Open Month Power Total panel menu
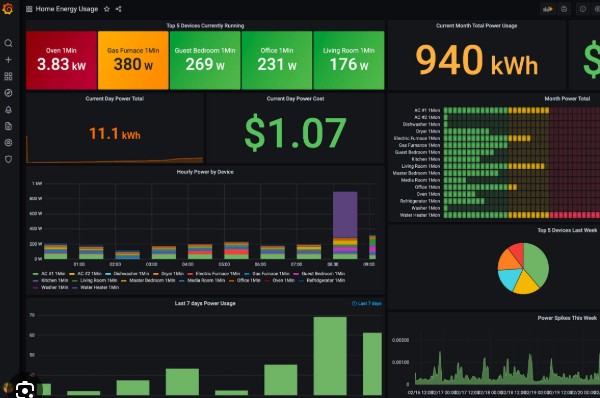Screen dimensions: 600x398 coord(567,99)
